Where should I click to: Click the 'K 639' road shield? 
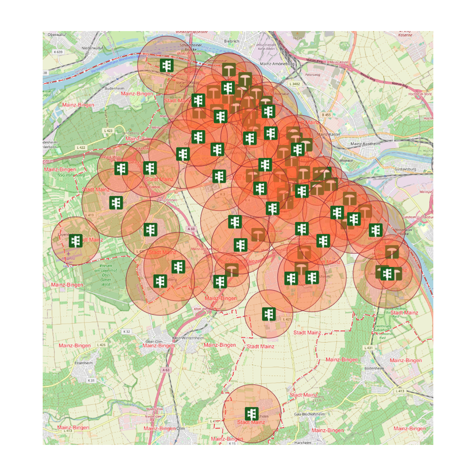coord(58,52)
